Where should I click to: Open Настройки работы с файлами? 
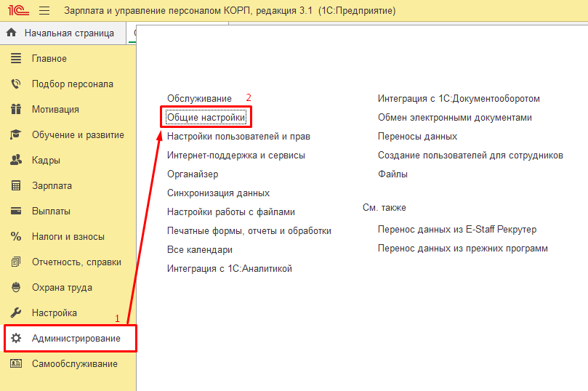(231, 211)
